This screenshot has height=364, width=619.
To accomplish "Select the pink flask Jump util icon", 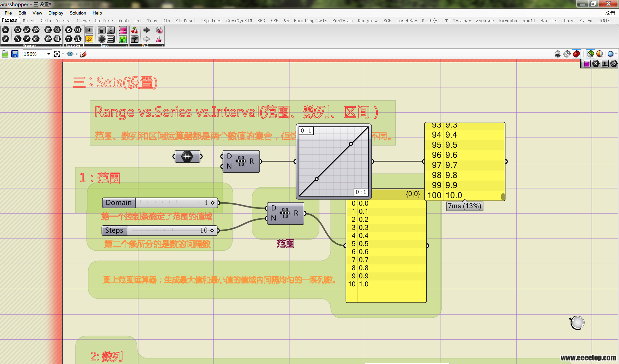I will 159,39.
